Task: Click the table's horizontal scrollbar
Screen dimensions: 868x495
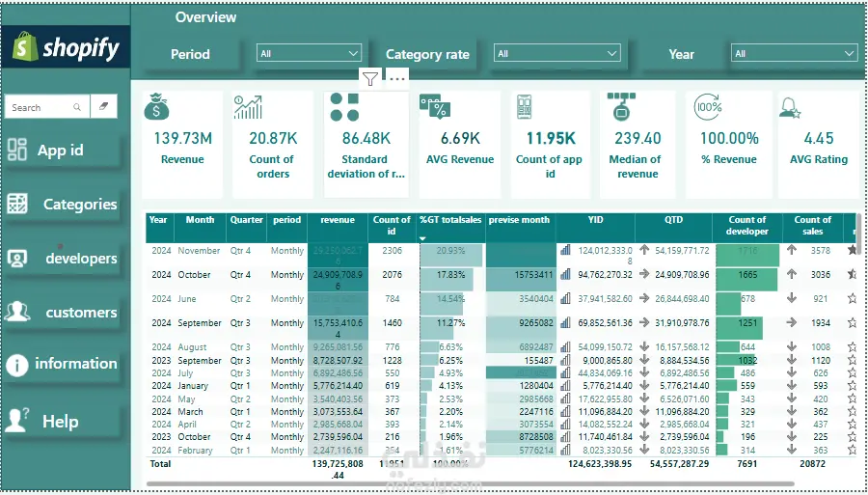Action: 499,484
